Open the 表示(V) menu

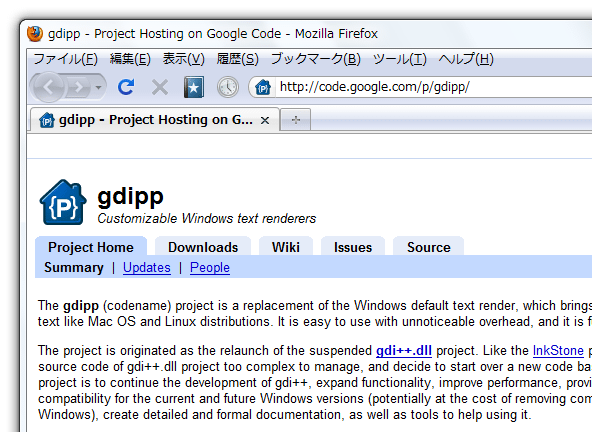pyautogui.click(x=183, y=59)
